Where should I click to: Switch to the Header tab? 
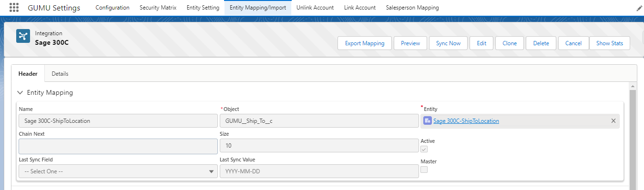(28, 74)
